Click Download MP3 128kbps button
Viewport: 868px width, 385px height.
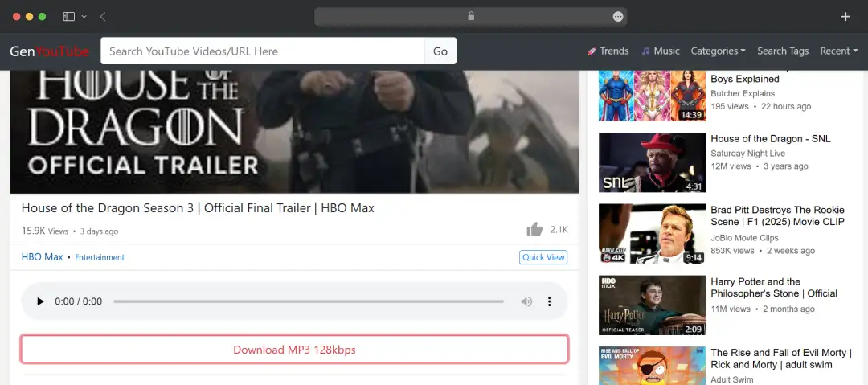[294, 350]
